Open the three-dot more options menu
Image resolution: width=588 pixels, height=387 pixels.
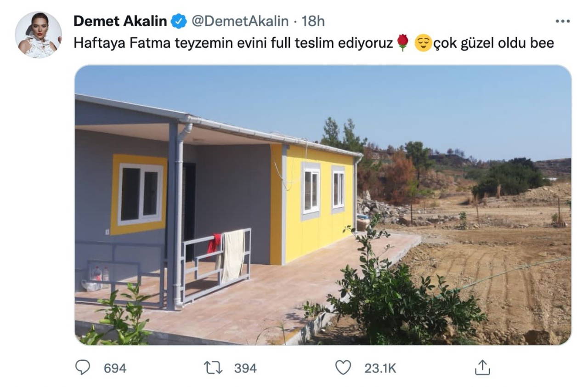[562, 21]
